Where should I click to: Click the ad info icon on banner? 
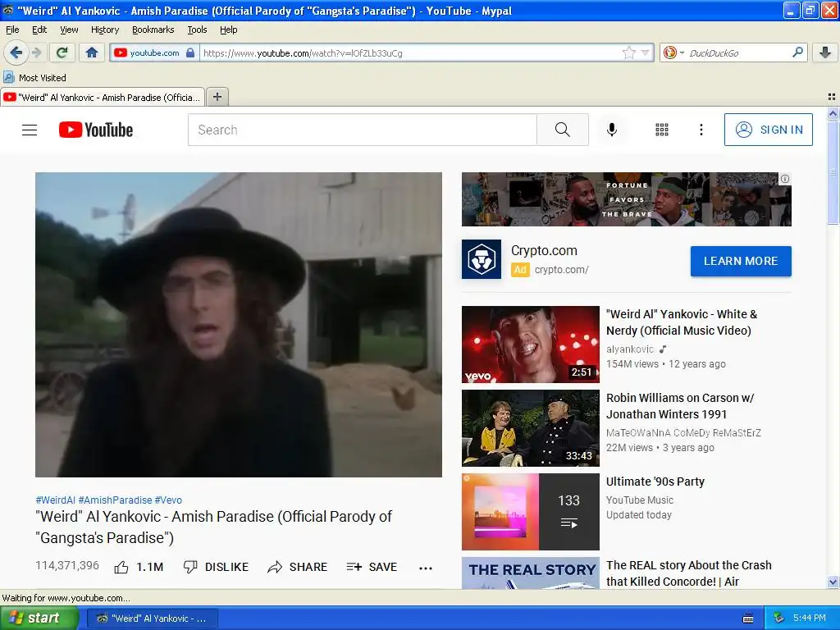pyautogui.click(x=785, y=179)
